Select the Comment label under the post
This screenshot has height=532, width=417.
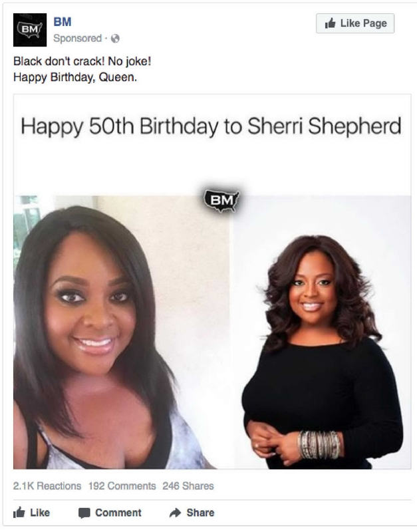click(x=118, y=512)
